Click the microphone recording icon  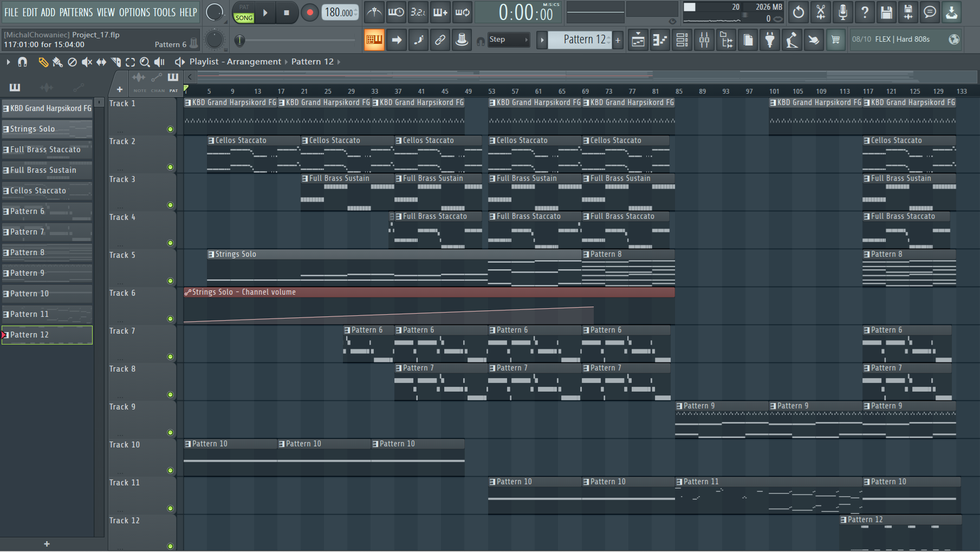842,12
